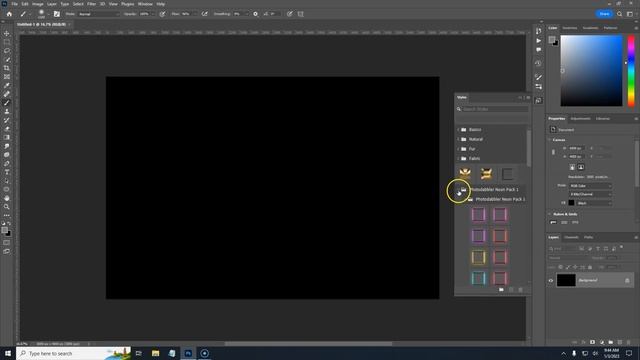This screenshot has height=360, width=640.
Task: Select the Crop tool
Action: [7, 68]
